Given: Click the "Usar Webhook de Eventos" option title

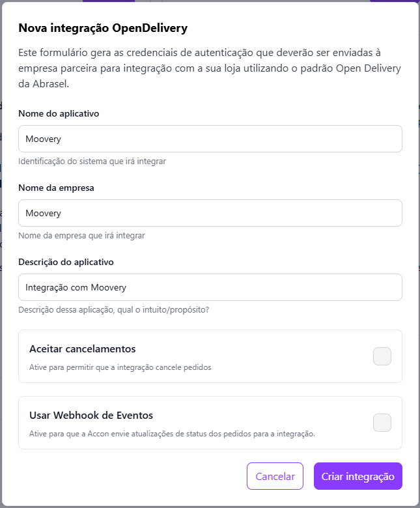Looking at the screenshot, I should click(91, 416).
